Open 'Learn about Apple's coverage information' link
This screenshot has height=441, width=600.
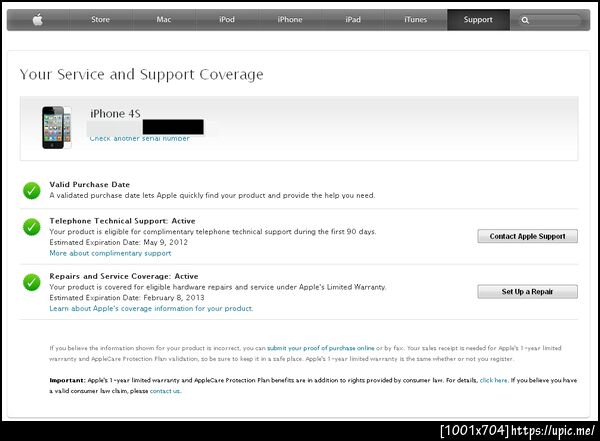151,309
